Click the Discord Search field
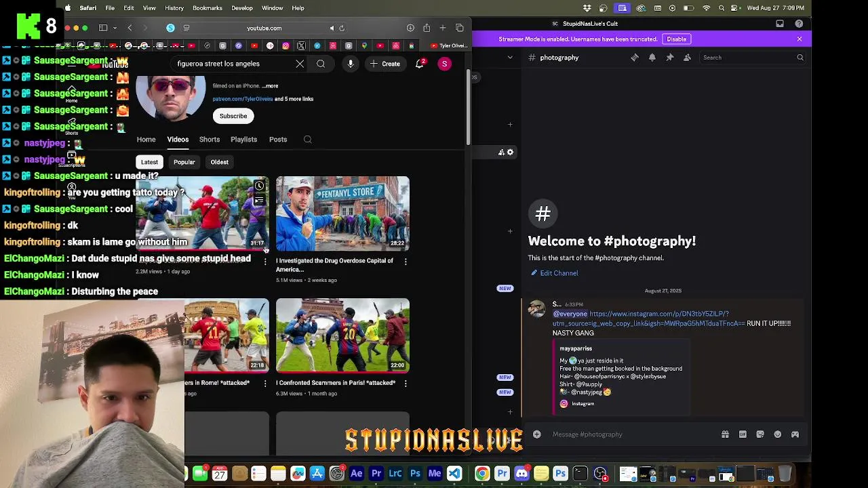 tap(753, 58)
